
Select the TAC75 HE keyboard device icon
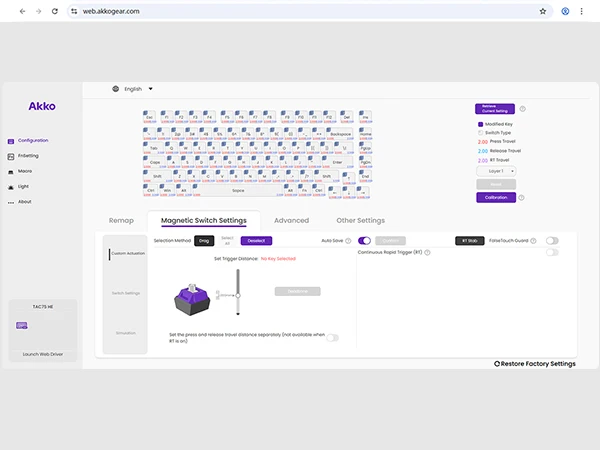pyautogui.click(x=22, y=326)
